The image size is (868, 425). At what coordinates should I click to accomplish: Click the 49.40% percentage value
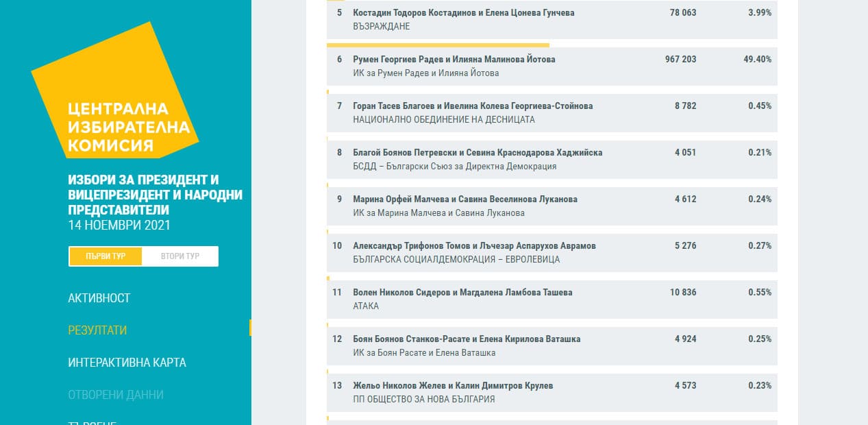(757, 60)
